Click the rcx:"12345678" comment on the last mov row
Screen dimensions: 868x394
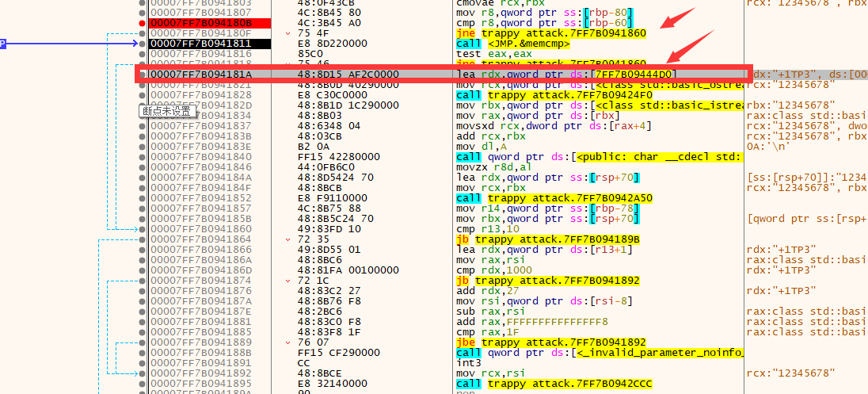point(790,373)
